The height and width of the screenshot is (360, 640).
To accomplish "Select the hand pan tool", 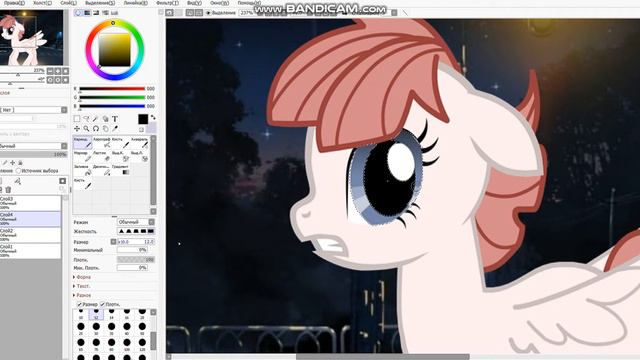I will [x=105, y=129].
